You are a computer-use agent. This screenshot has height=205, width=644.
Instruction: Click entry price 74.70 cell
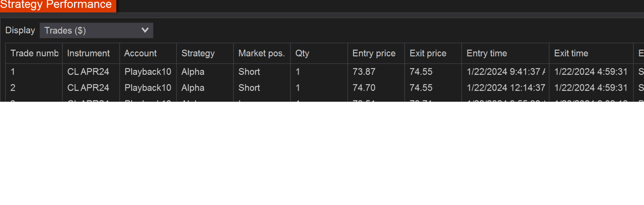tap(364, 88)
